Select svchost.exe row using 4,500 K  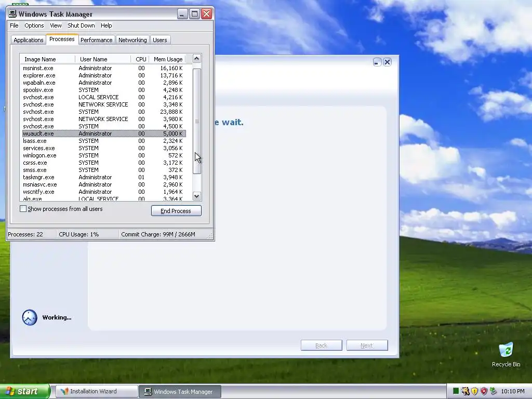(104, 126)
